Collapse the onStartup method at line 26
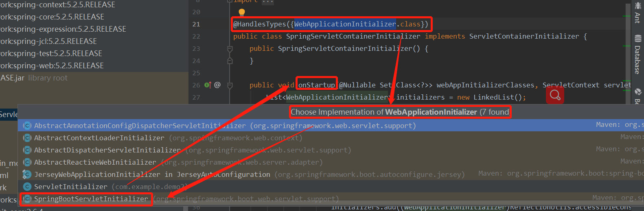 (x=230, y=85)
